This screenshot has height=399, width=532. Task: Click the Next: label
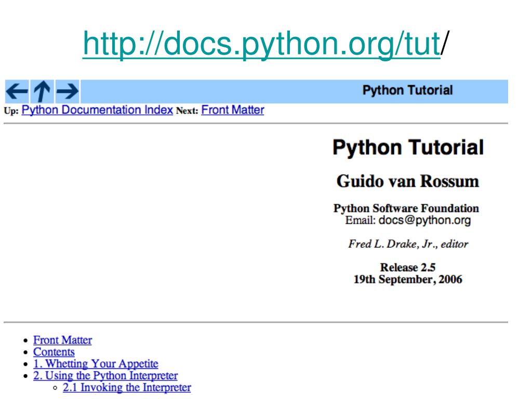tap(187, 111)
